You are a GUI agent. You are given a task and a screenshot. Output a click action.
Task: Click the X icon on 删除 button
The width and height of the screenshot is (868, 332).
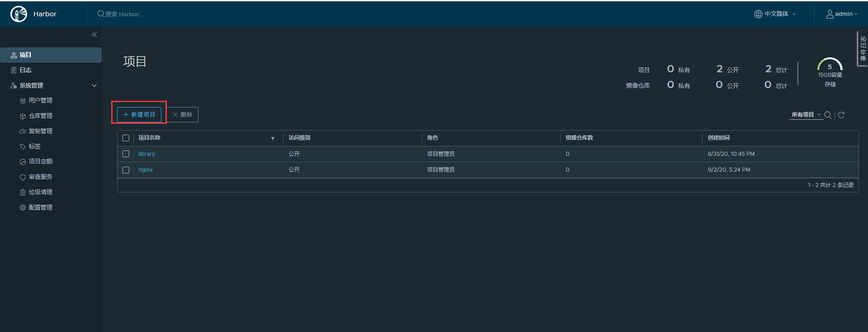click(x=175, y=115)
